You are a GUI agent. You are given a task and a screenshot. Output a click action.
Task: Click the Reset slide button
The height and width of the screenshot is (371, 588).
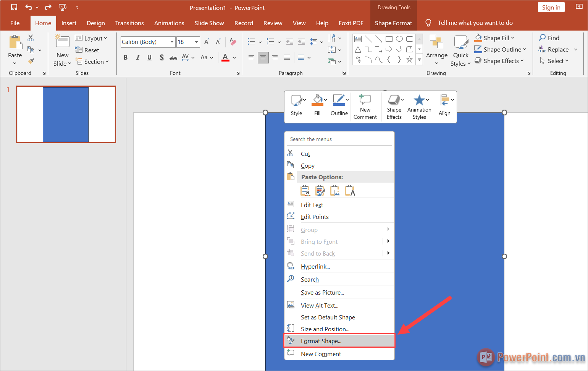point(87,50)
